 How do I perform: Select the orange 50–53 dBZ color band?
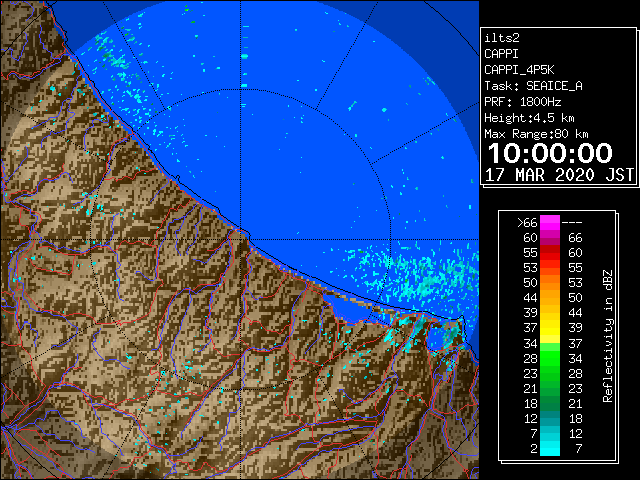point(550,283)
